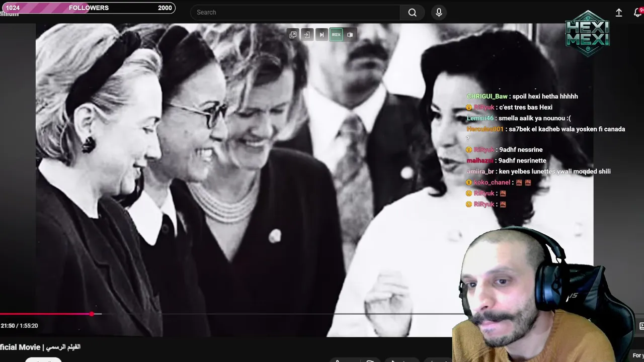644x362 pixels.
Task: Activate voice search microphone
Action: click(439, 12)
